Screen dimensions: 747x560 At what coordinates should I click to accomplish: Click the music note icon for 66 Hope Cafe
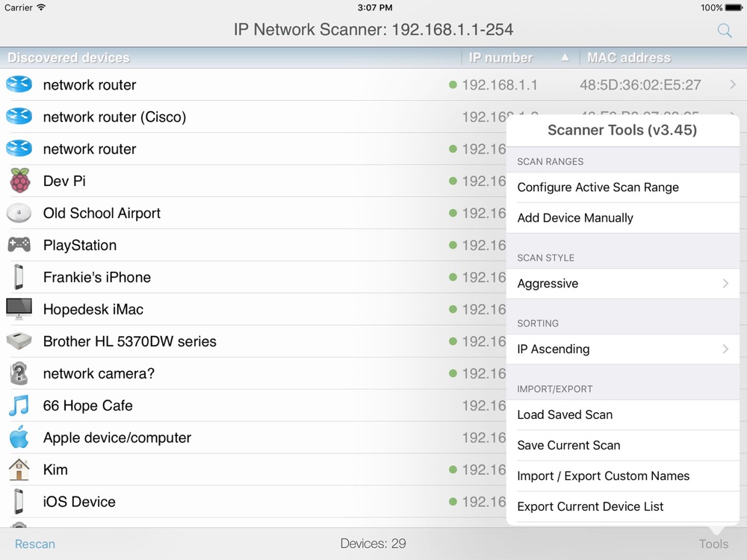19,405
